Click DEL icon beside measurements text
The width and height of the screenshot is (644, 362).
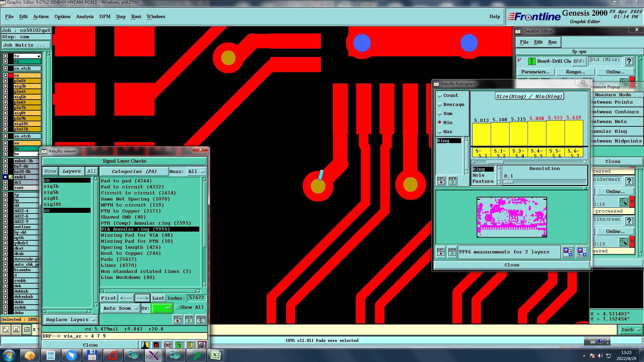pyautogui.click(x=441, y=252)
